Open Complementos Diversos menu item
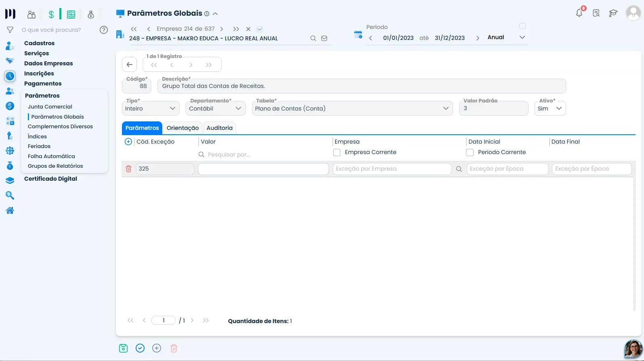The height and width of the screenshot is (361, 644). tap(60, 126)
